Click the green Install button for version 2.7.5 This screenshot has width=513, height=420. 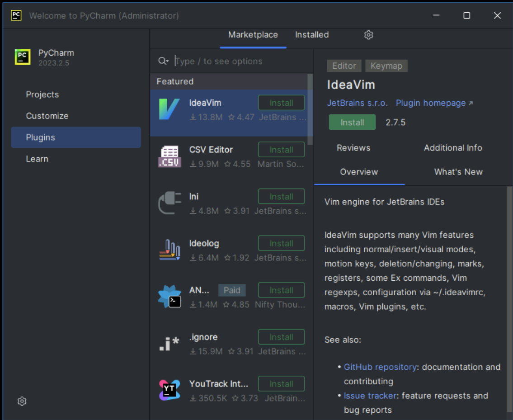tap(352, 122)
